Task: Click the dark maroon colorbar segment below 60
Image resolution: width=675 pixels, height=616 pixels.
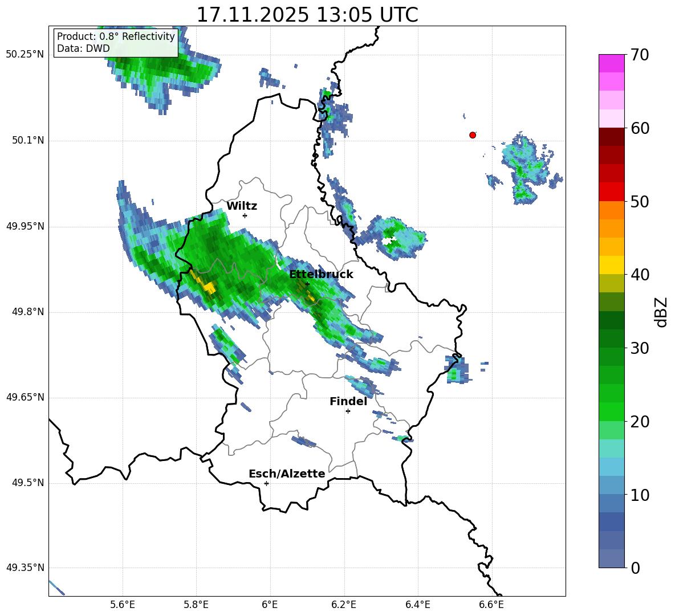Action: click(611, 136)
